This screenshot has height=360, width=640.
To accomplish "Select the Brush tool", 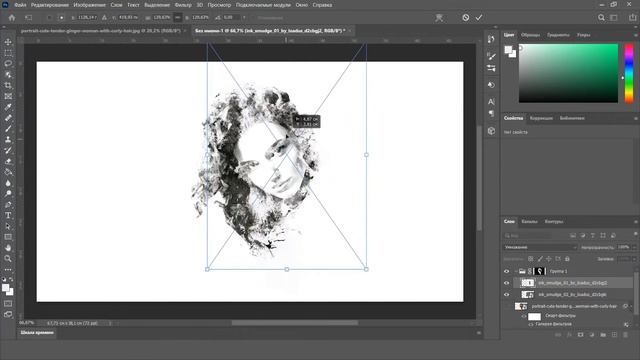I will tap(8, 129).
